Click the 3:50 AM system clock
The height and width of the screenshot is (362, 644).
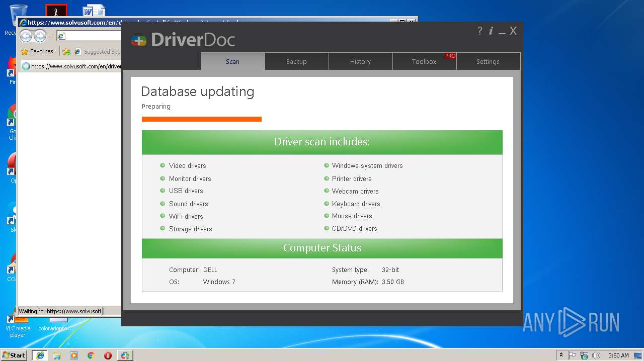pos(618,355)
